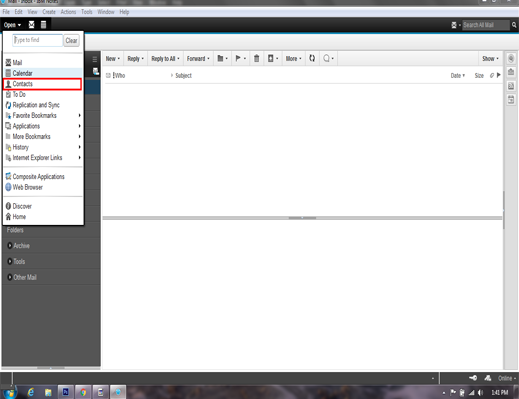Click the refresh icon in mail toolbar
The width and height of the screenshot is (519, 399).
click(312, 58)
